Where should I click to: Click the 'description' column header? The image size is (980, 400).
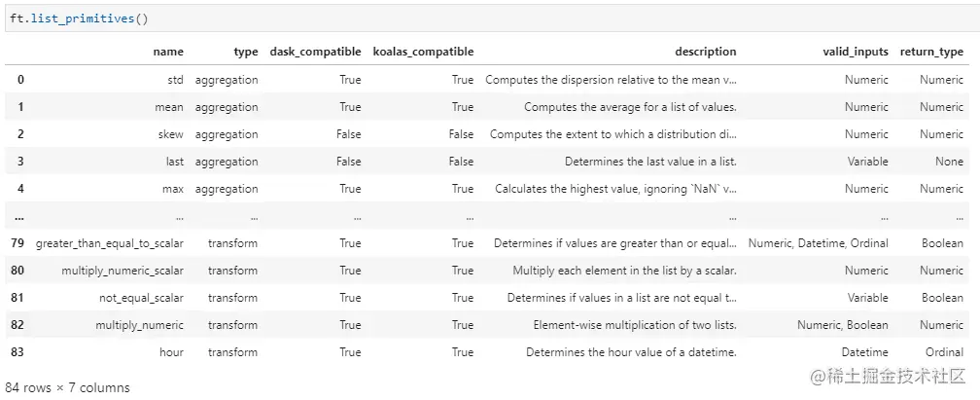(x=705, y=52)
